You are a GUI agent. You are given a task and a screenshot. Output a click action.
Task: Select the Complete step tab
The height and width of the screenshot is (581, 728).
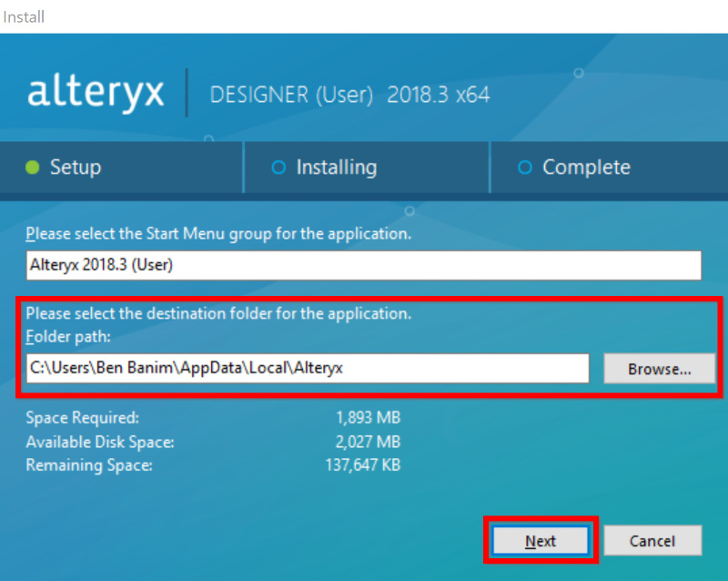click(x=609, y=168)
